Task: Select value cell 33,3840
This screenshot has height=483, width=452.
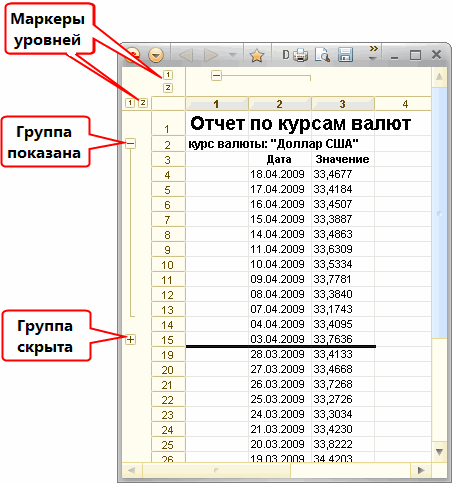Action: coord(343,294)
